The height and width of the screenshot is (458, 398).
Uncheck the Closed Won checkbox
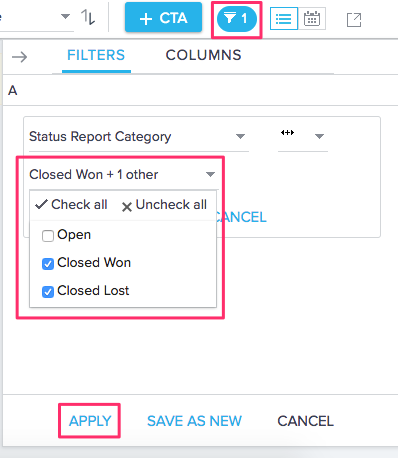pos(48,264)
